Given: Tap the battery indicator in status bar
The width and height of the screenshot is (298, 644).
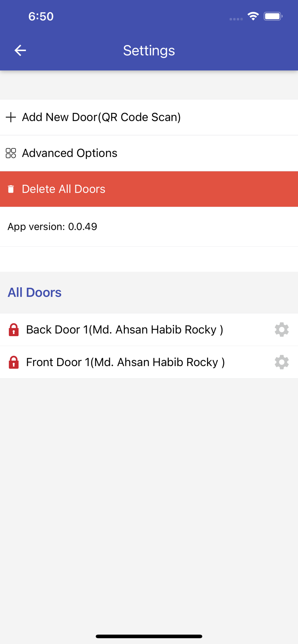Looking at the screenshot, I should pos(273,16).
